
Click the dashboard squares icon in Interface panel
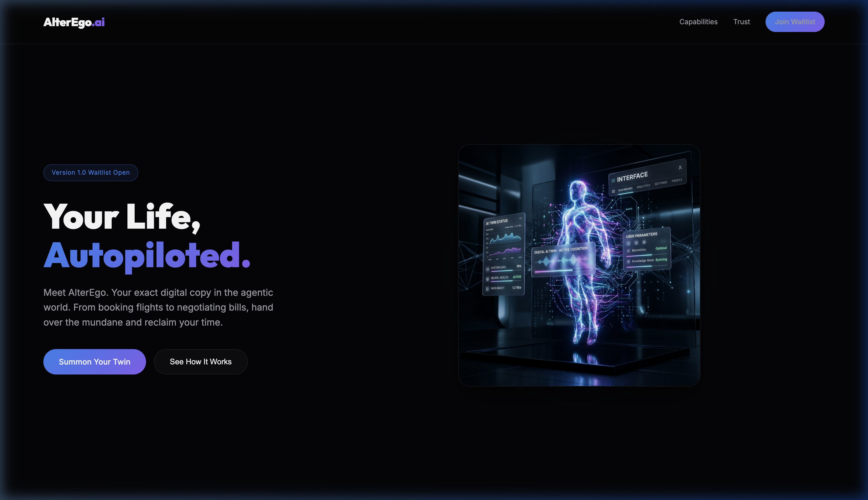click(613, 191)
